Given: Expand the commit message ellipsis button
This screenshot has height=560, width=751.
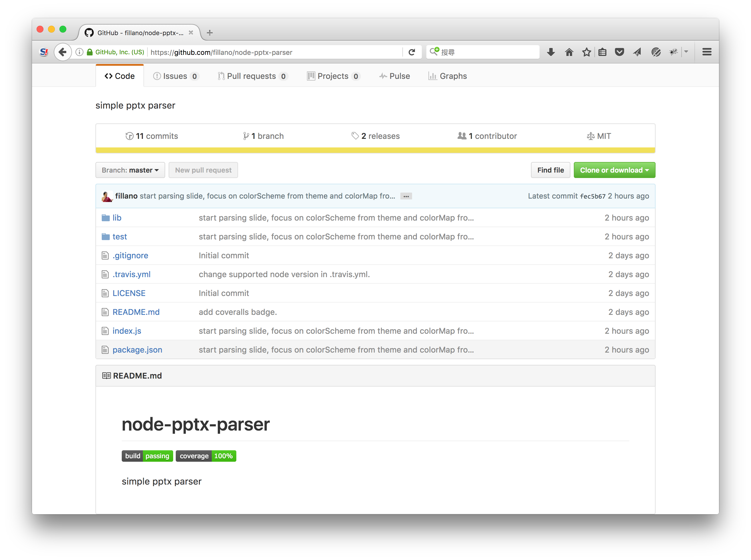Looking at the screenshot, I should (406, 196).
